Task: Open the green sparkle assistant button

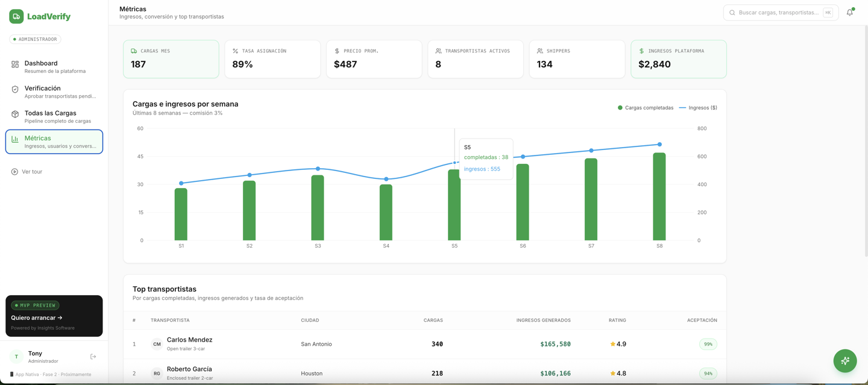Action: 845,361
